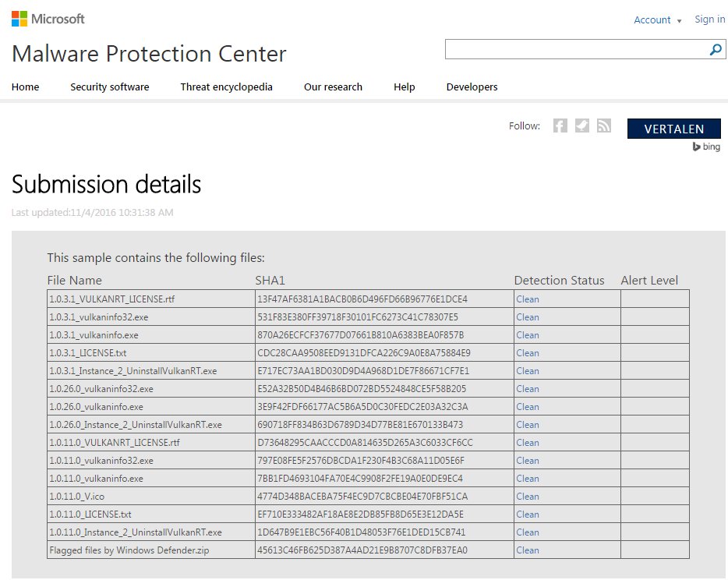Click Clean for 1.0.11.0_vulkaninfo.exe
Viewport: 728px width, 587px height.
528,479
